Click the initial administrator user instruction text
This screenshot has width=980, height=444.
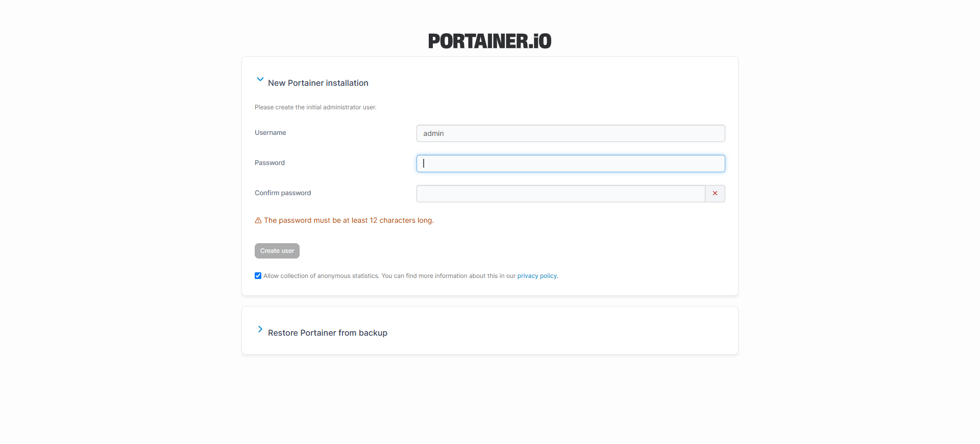315,107
